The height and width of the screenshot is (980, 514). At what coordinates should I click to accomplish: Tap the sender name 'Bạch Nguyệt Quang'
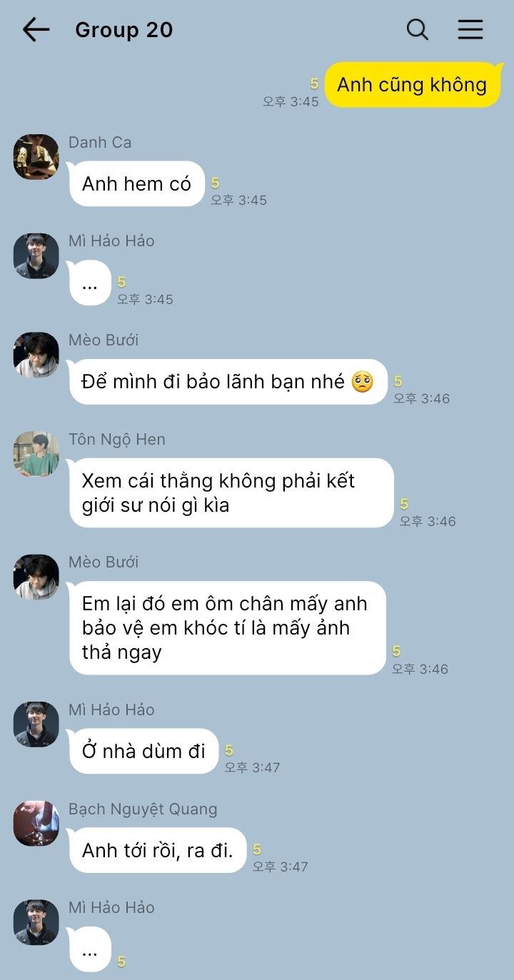143,809
